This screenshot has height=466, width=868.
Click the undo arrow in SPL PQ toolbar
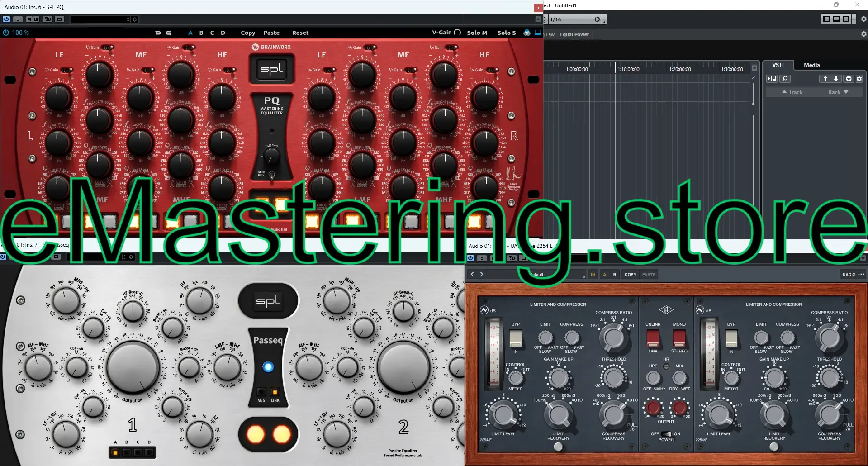click(x=157, y=33)
